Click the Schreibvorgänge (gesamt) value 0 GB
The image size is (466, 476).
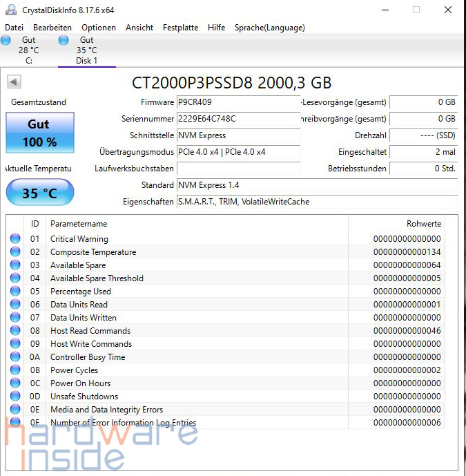(x=424, y=119)
